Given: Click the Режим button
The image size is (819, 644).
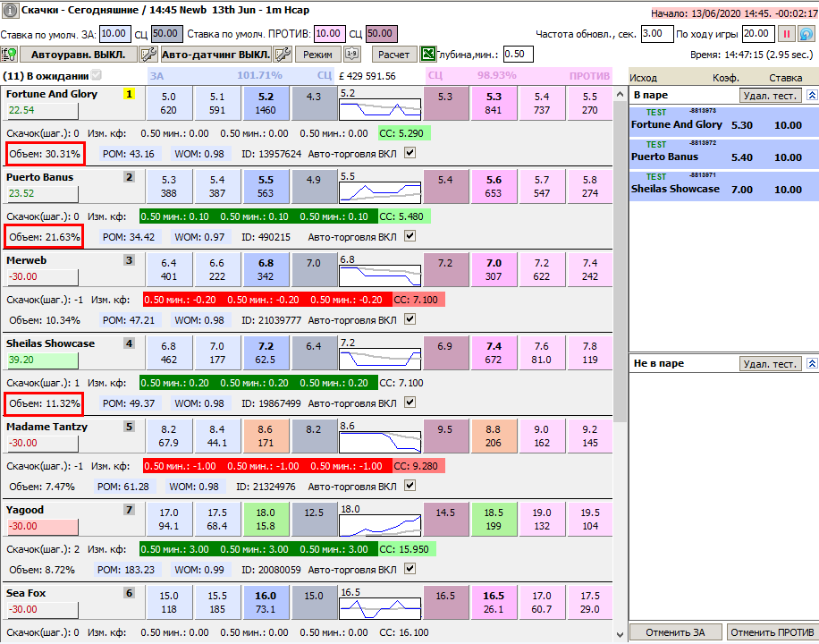Looking at the screenshot, I should (x=317, y=54).
